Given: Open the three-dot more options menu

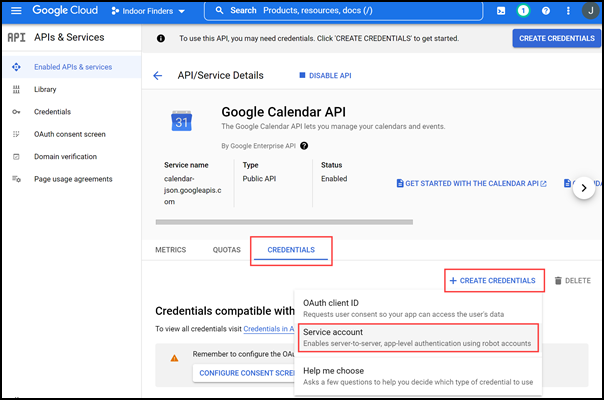Looking at the screenshot, I should 568,11.
